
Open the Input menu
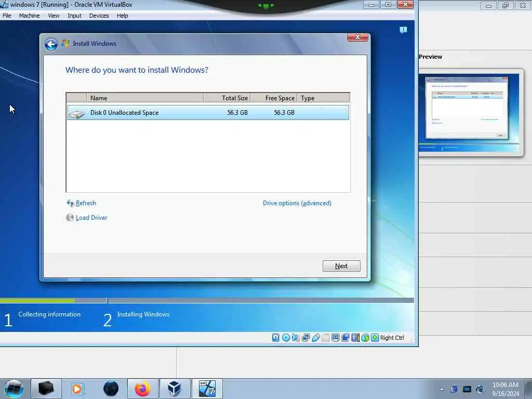74,16
